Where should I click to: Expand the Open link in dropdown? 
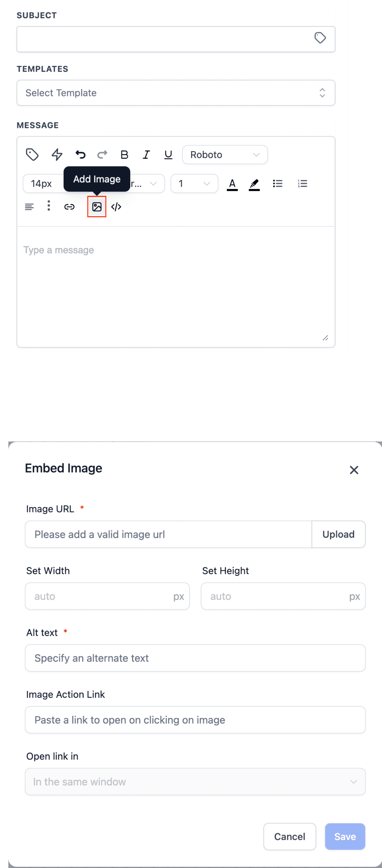195,782
